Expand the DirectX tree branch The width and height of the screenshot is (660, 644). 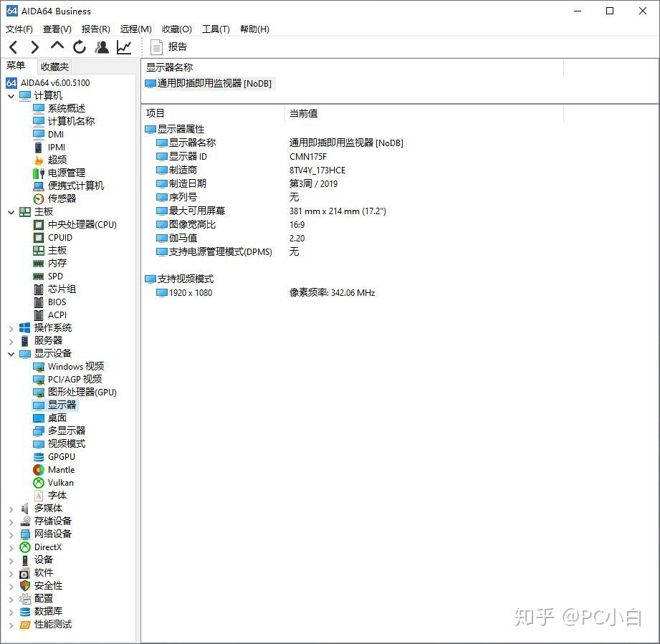pos(10,547)
